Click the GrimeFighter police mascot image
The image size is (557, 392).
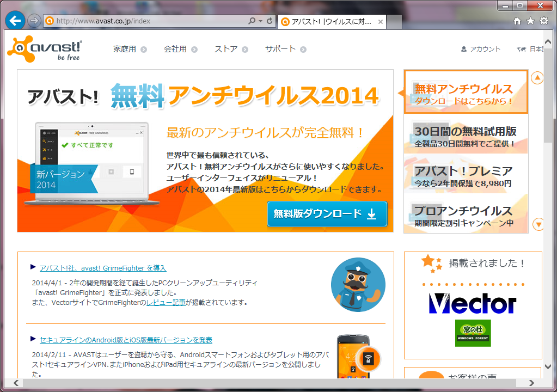click(x=358, y=285)
